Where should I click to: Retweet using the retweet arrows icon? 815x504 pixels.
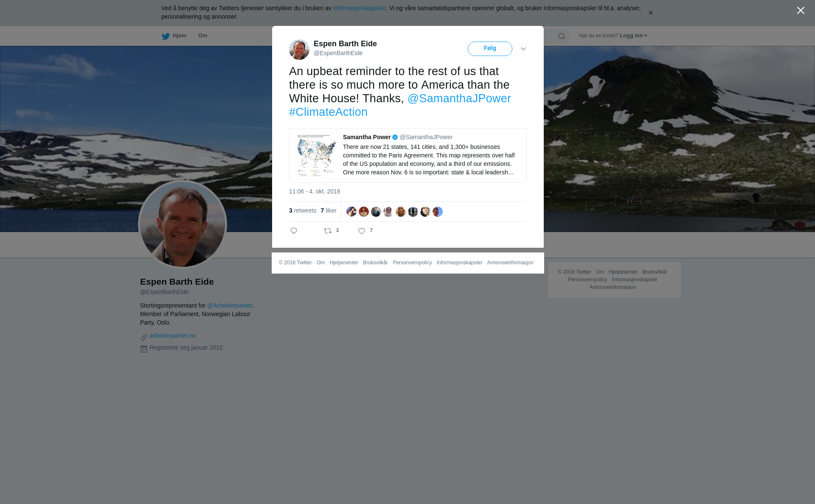point(328,231)
